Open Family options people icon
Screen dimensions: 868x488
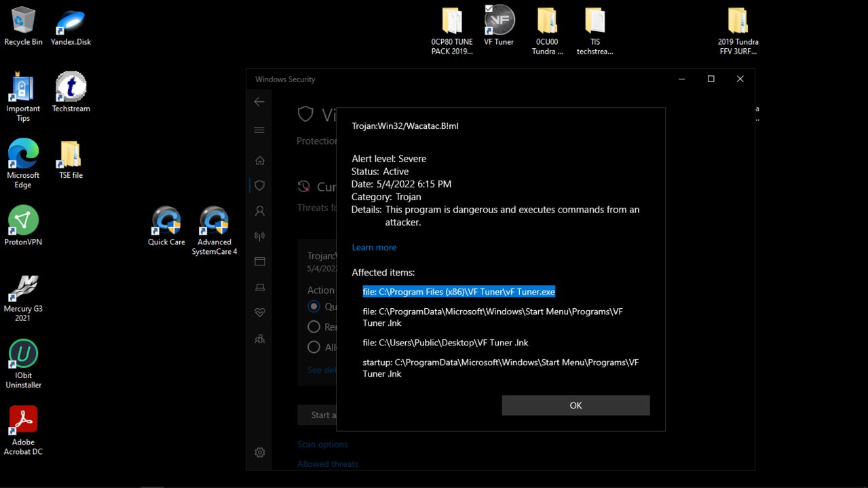(260, 338)
